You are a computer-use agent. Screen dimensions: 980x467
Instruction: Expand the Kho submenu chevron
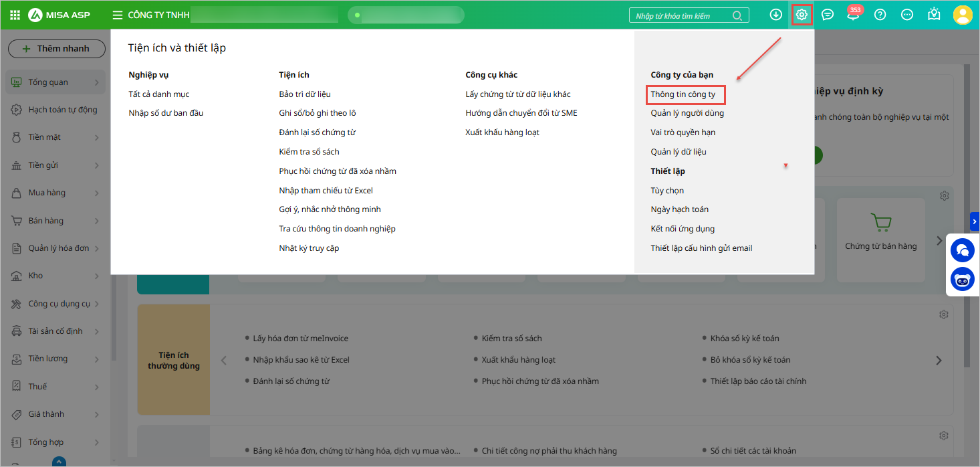[97, 276]
